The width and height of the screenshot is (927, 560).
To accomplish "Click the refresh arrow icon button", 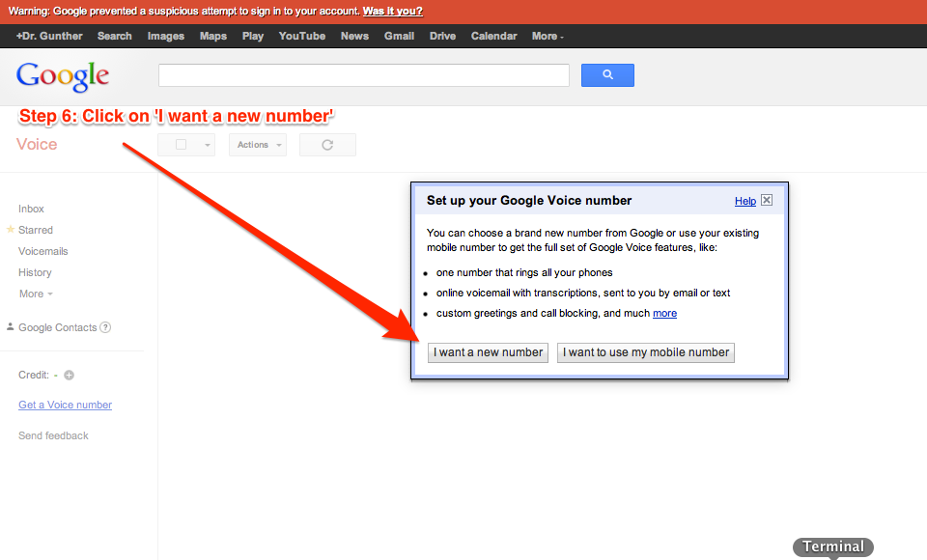I will tap(327, 145).
